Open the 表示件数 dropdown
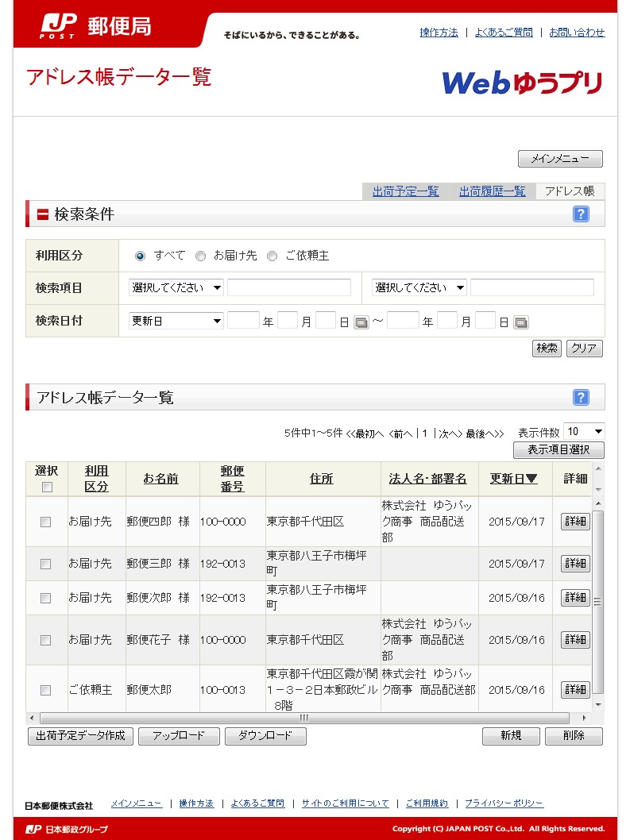The height and width of the screenshot is (840, 630). [x=584, y=431]
